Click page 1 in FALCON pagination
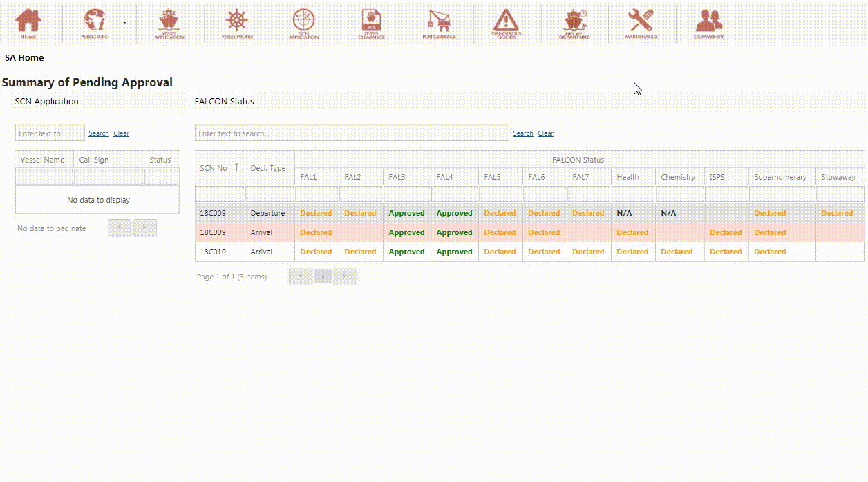This screenshot has height=482, width=868. 323,277
